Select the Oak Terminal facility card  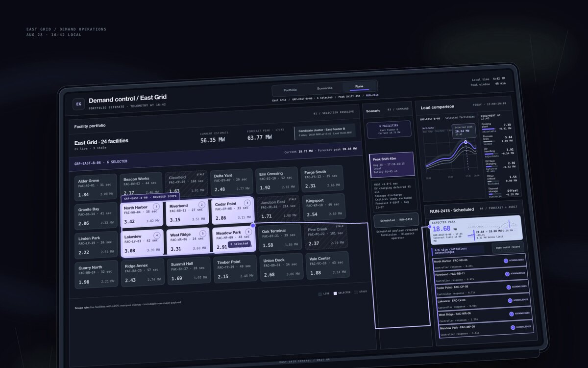coord(279,237)
